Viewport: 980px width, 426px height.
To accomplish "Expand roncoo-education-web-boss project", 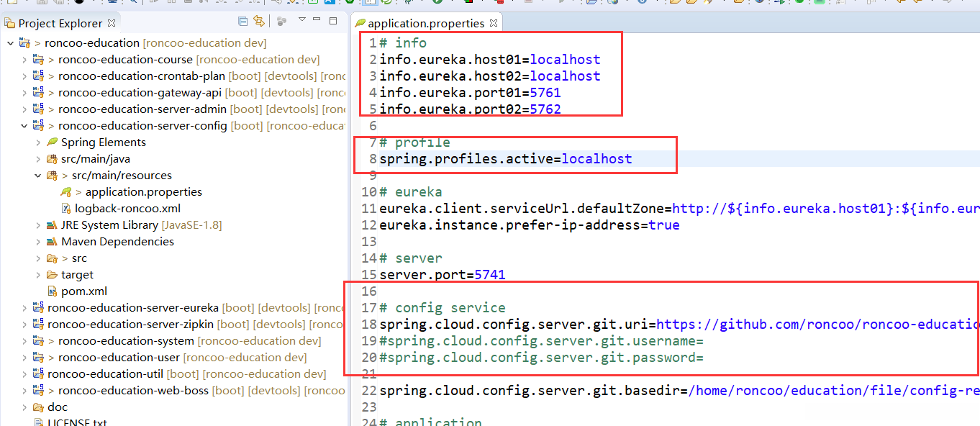I will point(24,391).
